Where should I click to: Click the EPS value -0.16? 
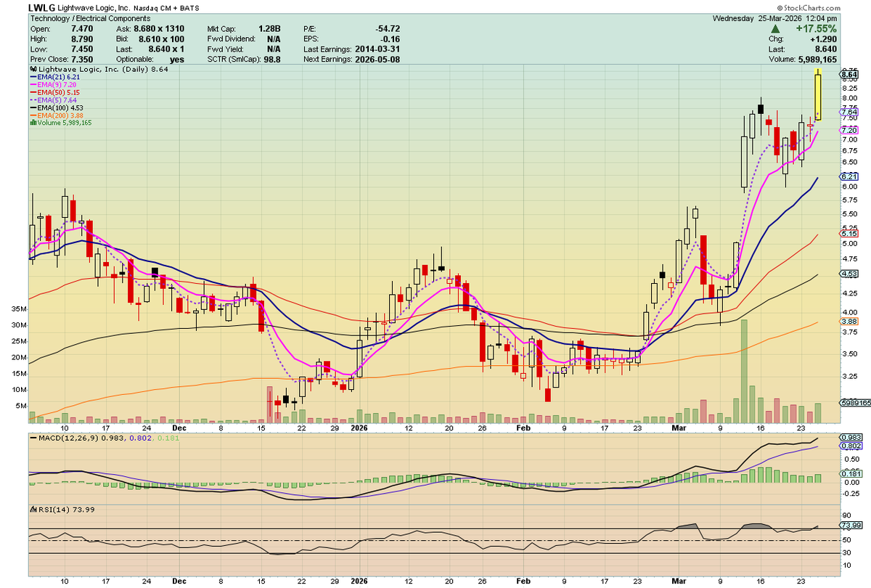pyautogui.click(x=390, y=38)
